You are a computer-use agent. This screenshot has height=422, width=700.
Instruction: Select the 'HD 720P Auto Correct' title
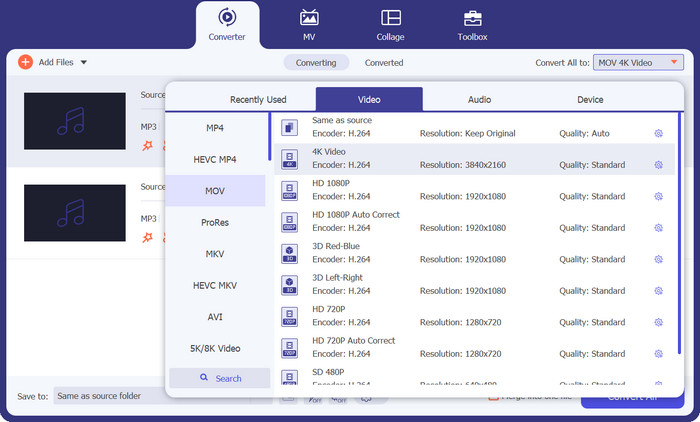[x=354, y=341]
